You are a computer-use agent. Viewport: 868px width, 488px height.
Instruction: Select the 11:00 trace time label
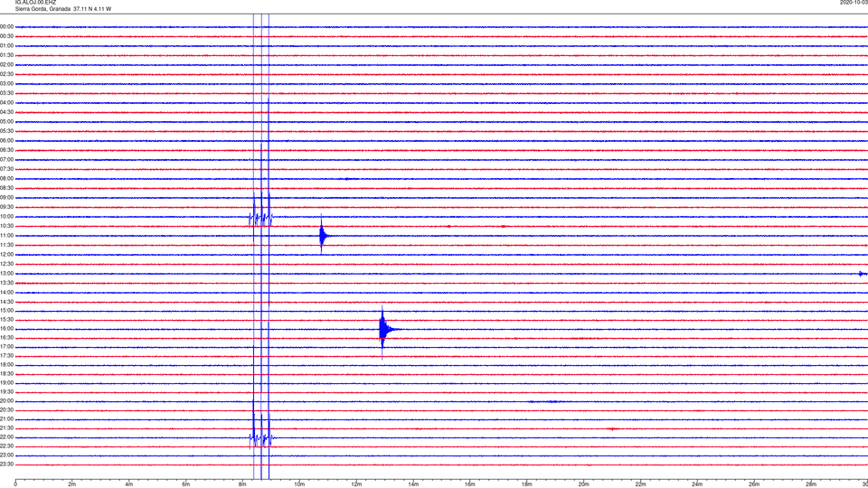pos(6,236)
